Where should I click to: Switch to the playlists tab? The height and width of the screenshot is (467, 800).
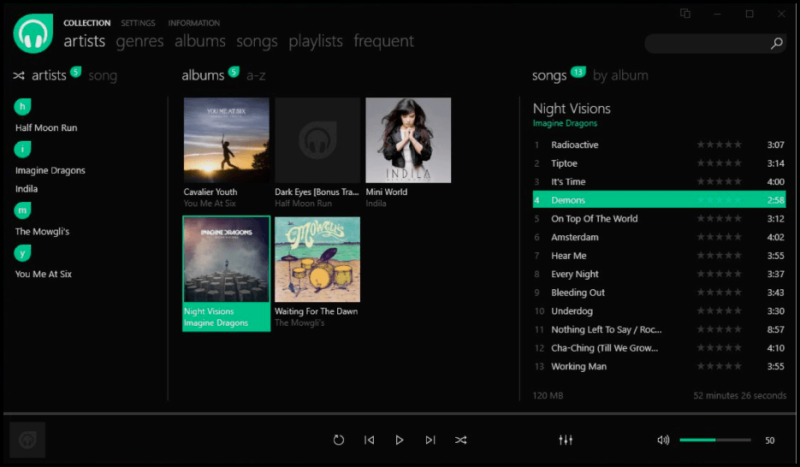pos(315,42)
